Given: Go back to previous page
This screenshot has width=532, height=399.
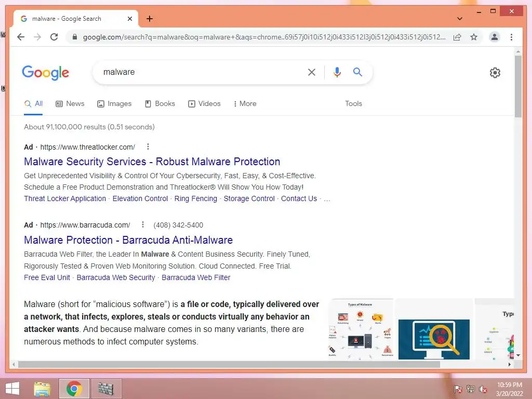Looking at the screenshot, I should pos(21,37).
